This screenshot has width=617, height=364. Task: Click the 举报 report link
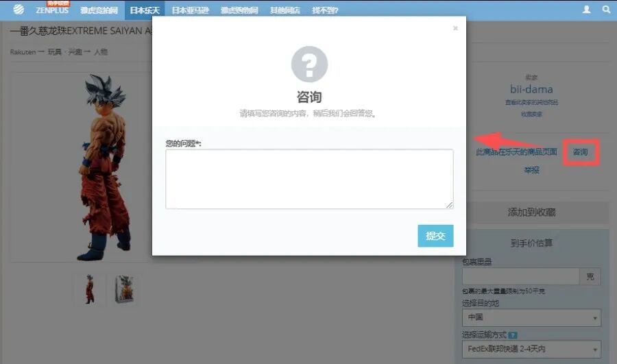coord(531,170)
